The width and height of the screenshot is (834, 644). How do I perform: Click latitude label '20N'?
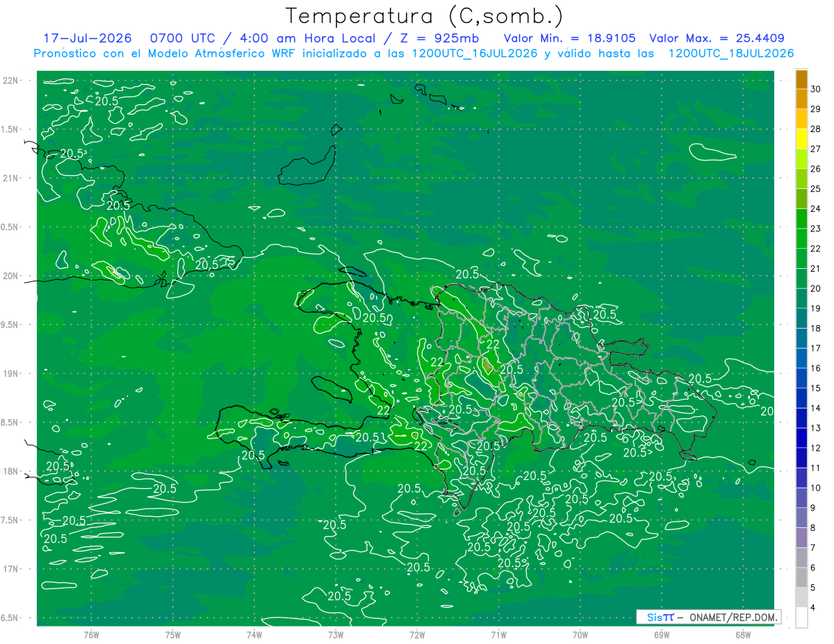pyautogui.click(x=12, y=276)
